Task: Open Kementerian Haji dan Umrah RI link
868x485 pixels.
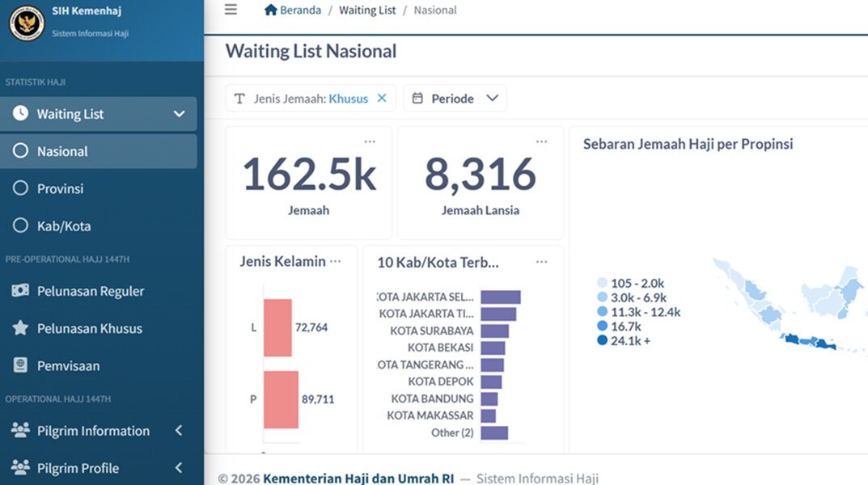Action: [358, 478]
